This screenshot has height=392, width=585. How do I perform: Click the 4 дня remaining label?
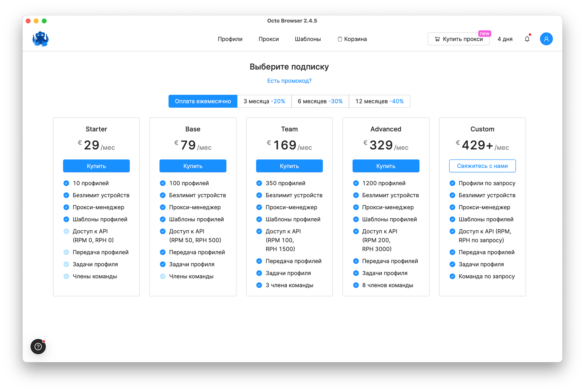[505, 39]
